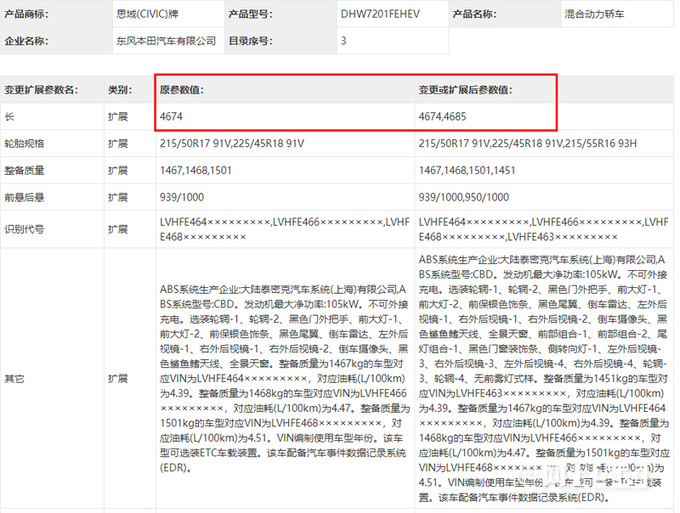Click updated overhang 939/1000,950/1000
The image size is (680, 513).
(x=464, y=197)
